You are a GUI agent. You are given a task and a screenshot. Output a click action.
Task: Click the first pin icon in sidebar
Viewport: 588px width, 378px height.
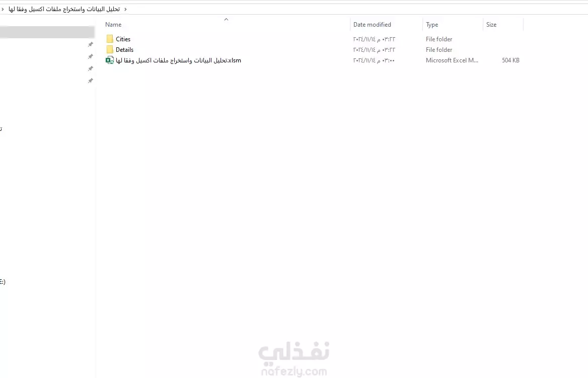coord(91,44)
